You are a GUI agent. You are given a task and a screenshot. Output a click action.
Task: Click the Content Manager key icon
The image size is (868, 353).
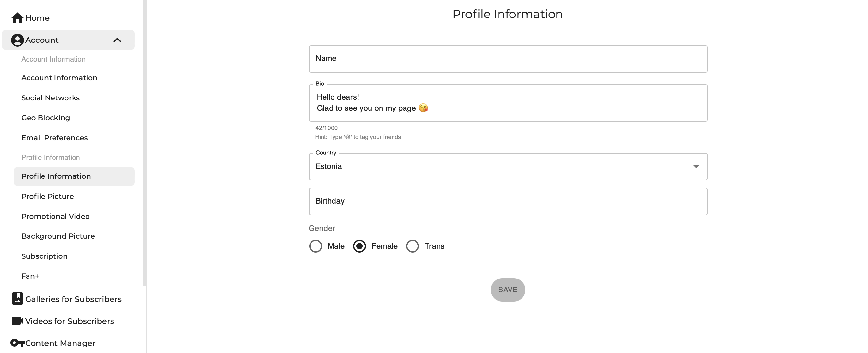(x=17, y=343)
